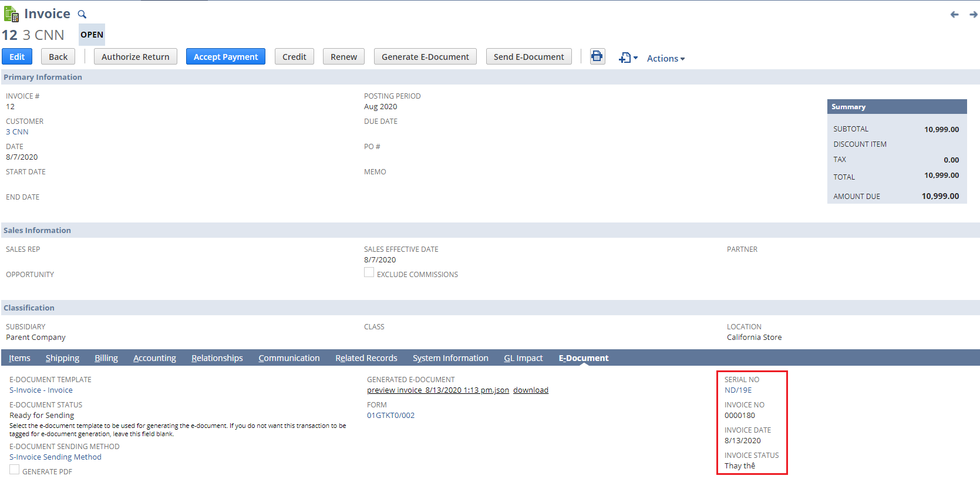Viewport: 980px width, 479px height.
Task: Open S-Invoice Sending Method link
Action: [x=55, y=457]
